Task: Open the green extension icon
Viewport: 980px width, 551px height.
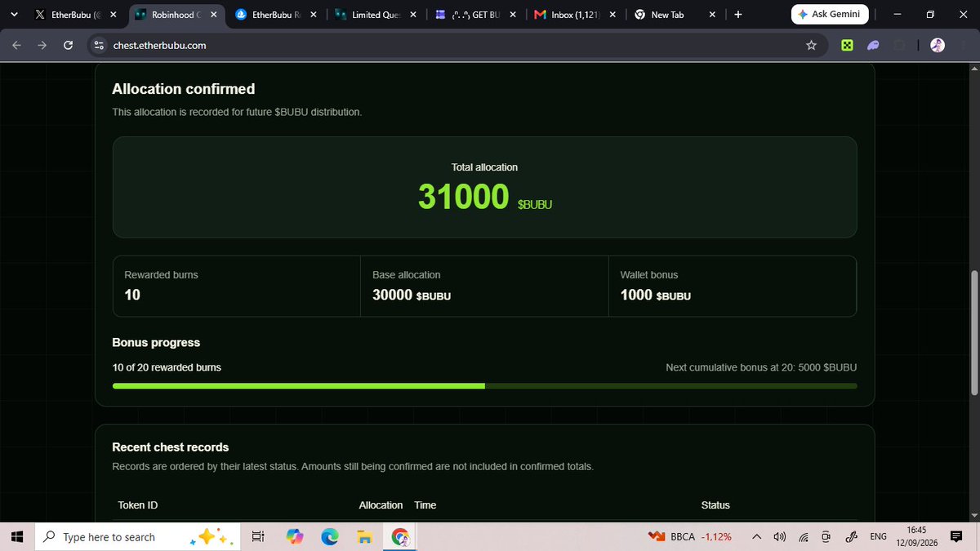Action: click(x=848, y=46)
